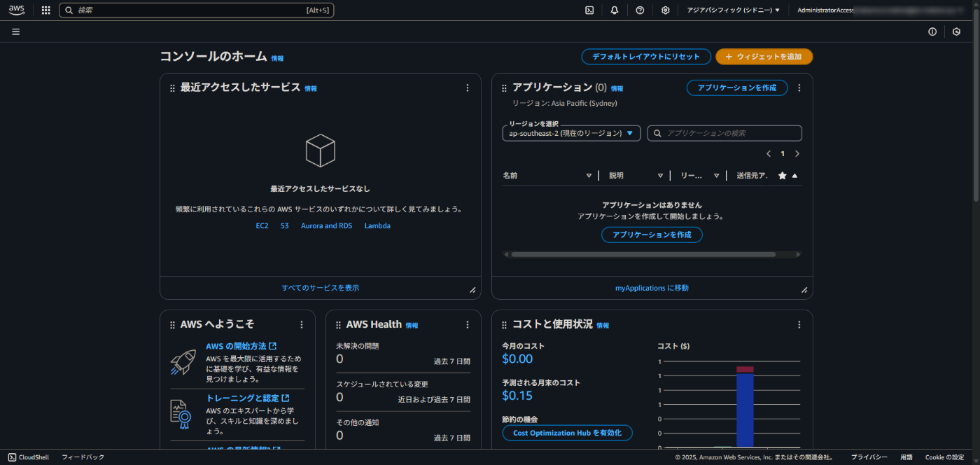Grab drag handle of AWS へようこそ widget
This screenshot has width=980, height=465.
pyautogui.click(x=172, y=325)
